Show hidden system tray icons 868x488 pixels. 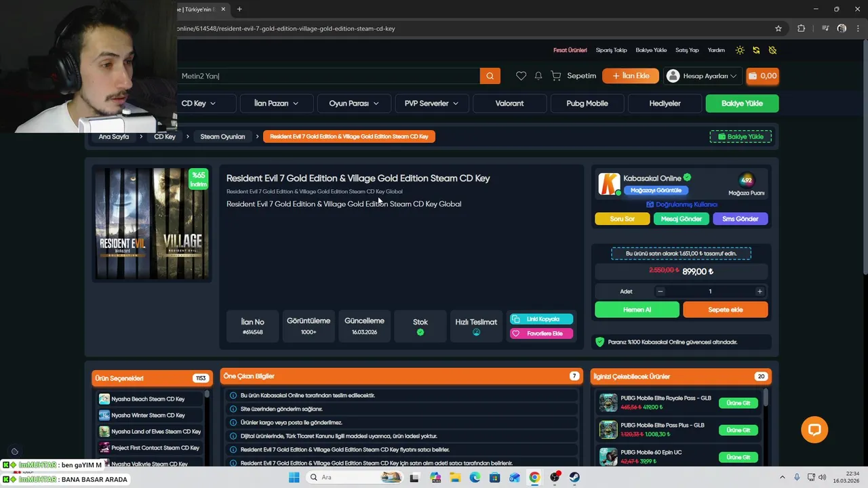coord(782,478)
